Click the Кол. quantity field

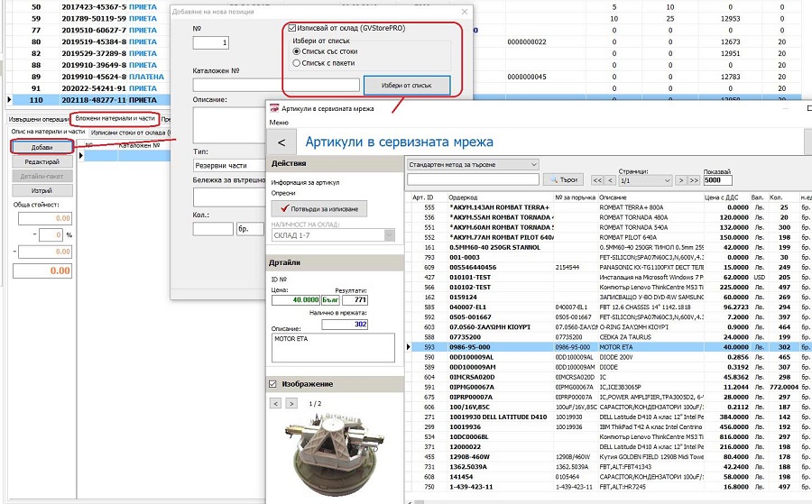(x=213, y=229)
